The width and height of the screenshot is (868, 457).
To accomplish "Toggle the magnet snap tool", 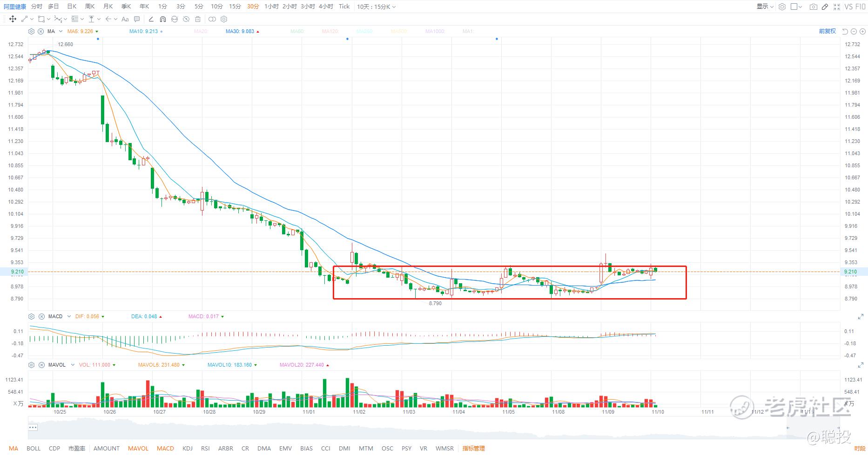I will [x=162, y=19].
